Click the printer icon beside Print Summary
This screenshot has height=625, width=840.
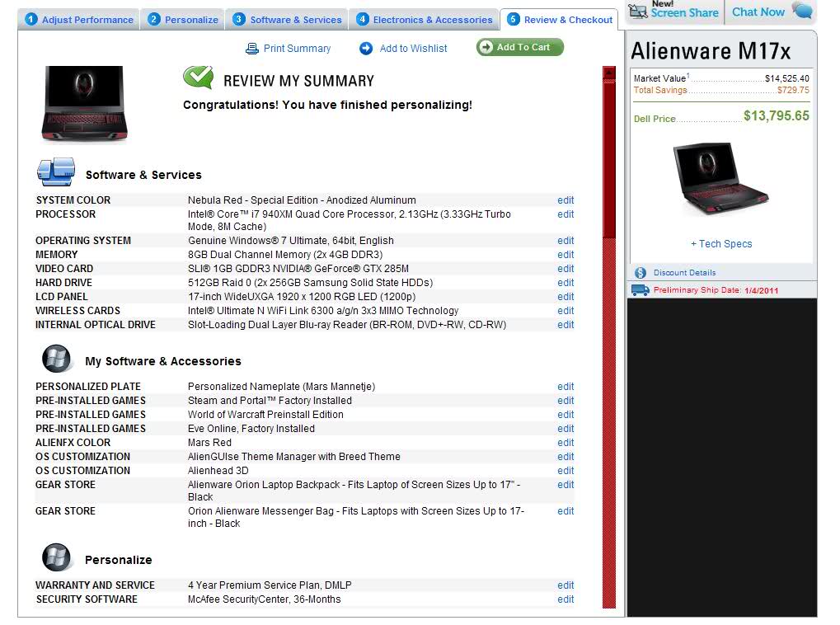click(252, 49)
